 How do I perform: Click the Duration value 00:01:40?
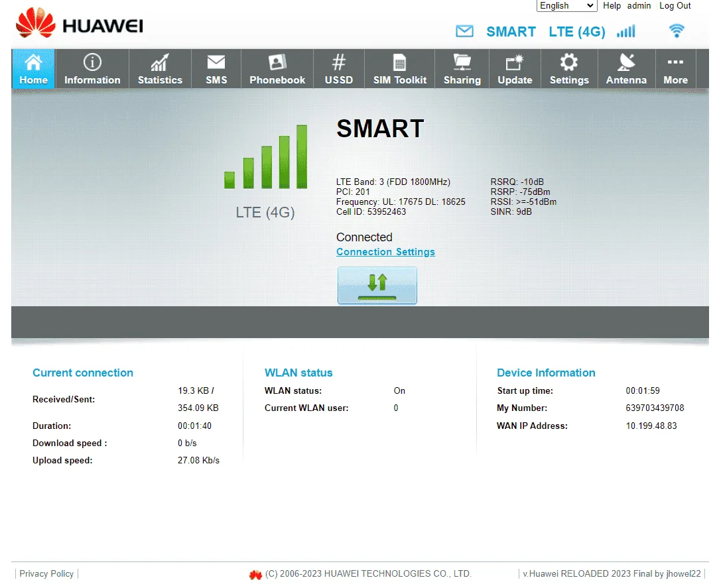pos(194,426)
